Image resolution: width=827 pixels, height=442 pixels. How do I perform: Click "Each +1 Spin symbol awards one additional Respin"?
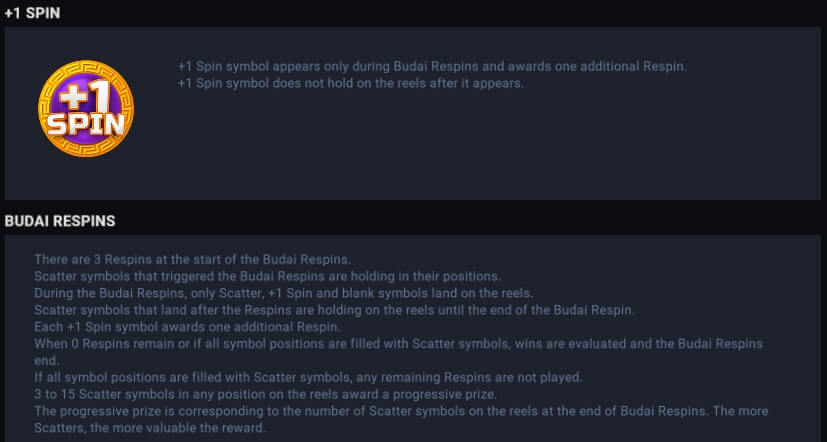click(x=187, y=327)
